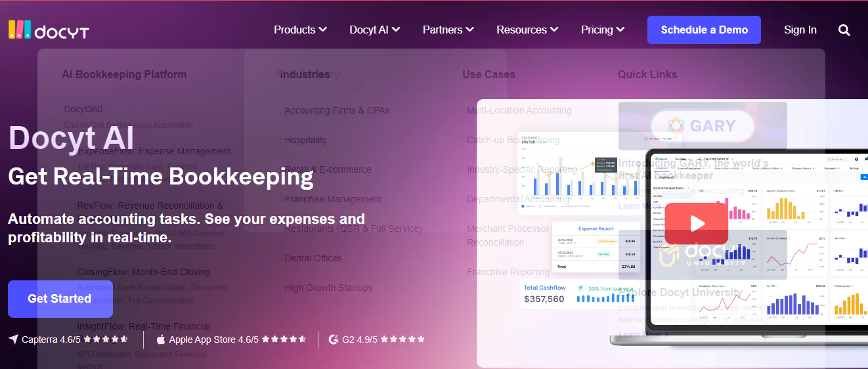Click the Get Real-Time Bookkeeping headline
Image resolution: width=868 pixels, height=369 pixels.
pos(161,177)
